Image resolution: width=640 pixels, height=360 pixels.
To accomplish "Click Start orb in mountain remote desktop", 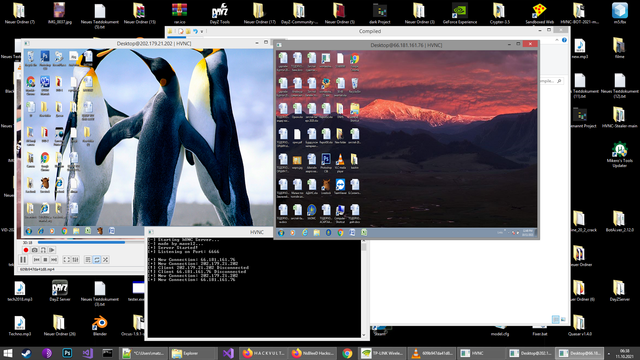I will pyautogui.click(x=281, y=233).
